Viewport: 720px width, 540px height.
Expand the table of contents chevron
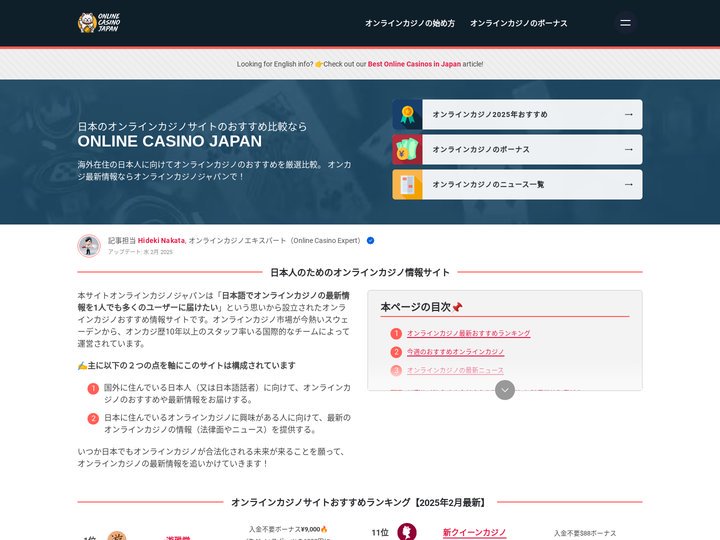coord(505,390)
